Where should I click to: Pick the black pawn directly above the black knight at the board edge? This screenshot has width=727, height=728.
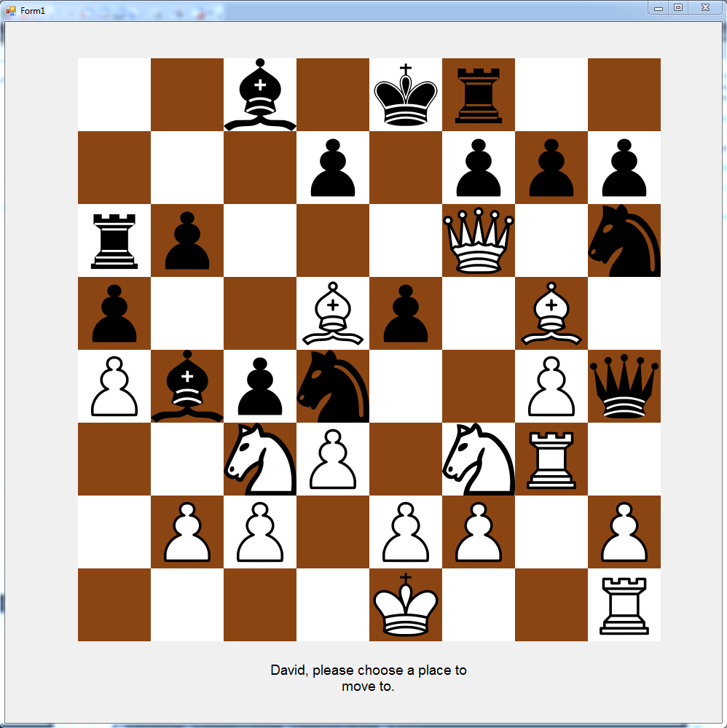point(624,168)
